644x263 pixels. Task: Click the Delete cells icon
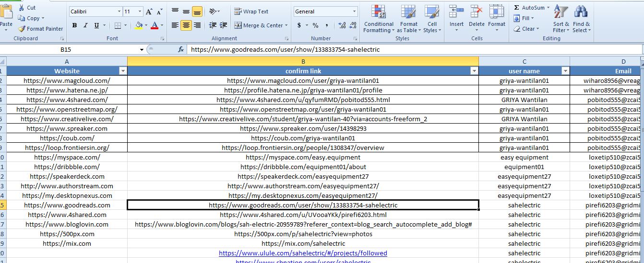477,13
